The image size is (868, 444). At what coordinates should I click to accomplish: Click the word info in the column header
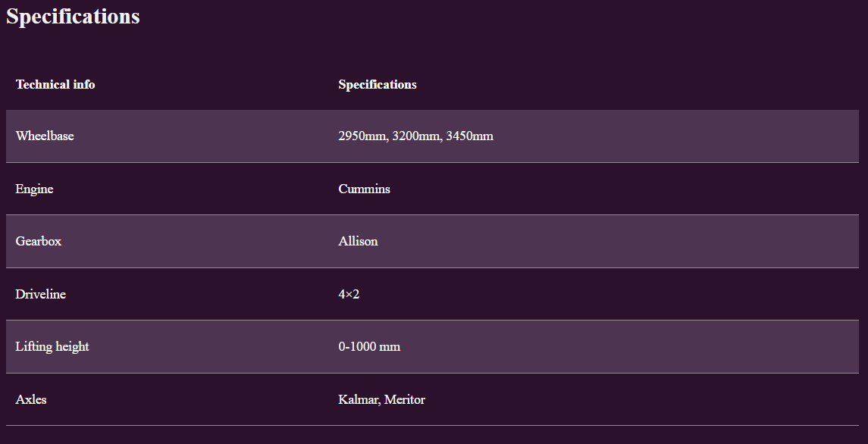point(84,84)
